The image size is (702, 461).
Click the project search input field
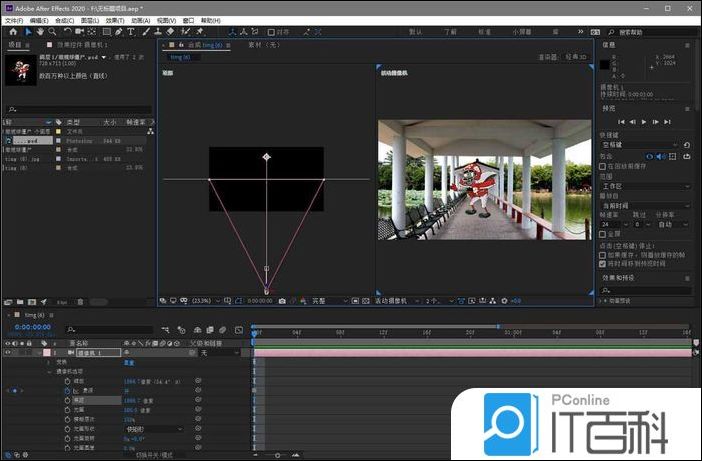point(80,109)
